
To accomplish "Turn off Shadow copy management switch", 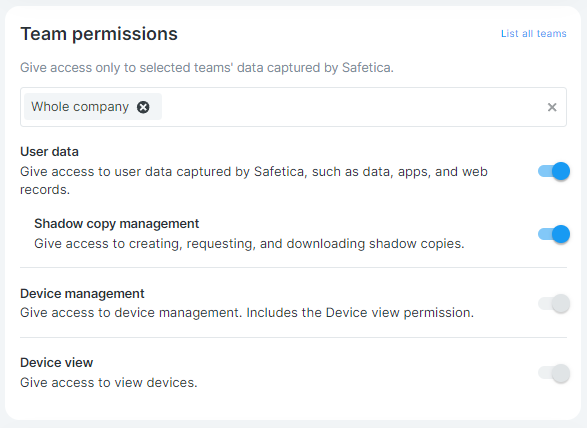I will click(554, 234).
